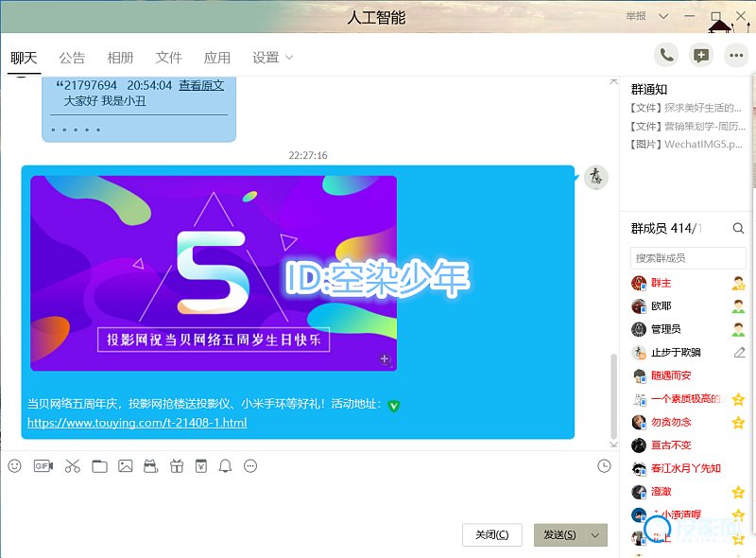Select member name 一个素质极高的
Screen dimensions: 756x558
687,399
